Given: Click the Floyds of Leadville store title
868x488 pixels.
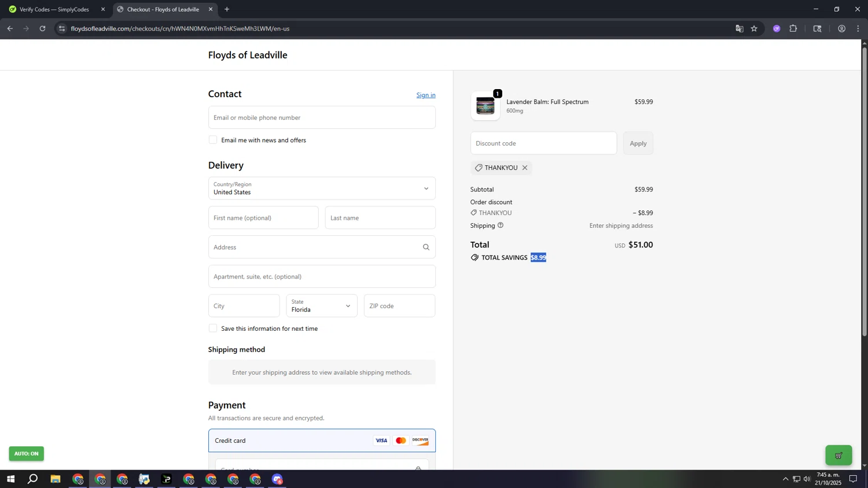Looking at the screenshot, I should point(248,55).
